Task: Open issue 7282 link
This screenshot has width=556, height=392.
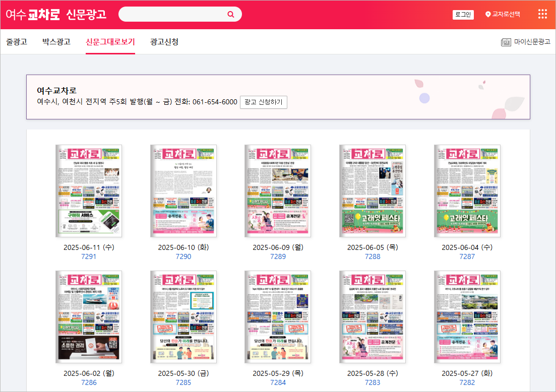Action: [x=467, y=382]
